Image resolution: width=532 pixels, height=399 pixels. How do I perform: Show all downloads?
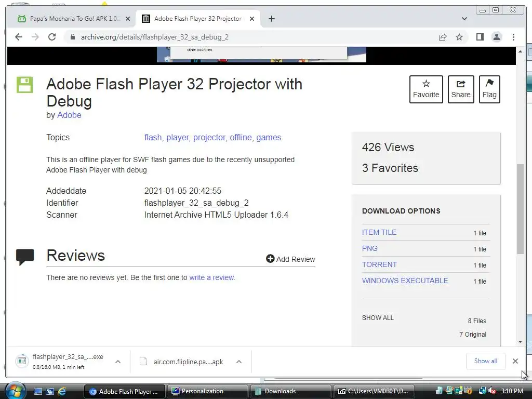pos(486,361)
